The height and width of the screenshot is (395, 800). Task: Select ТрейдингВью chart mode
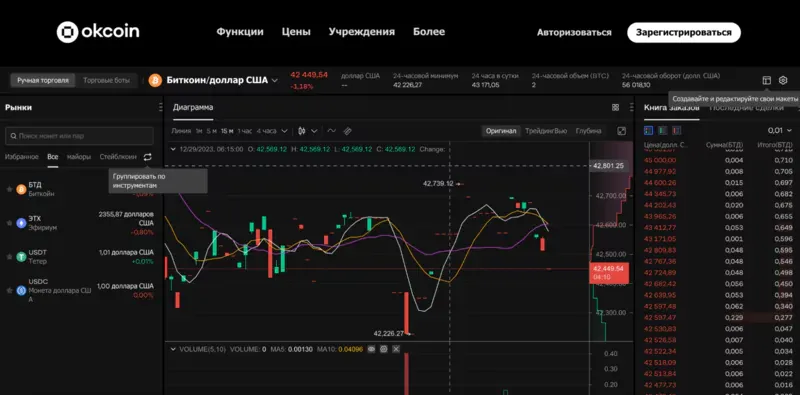546,131
